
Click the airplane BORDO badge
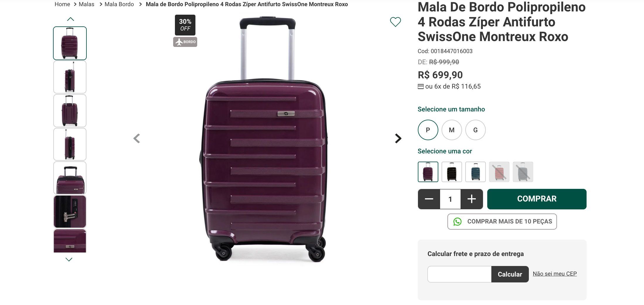click(185, 42)
